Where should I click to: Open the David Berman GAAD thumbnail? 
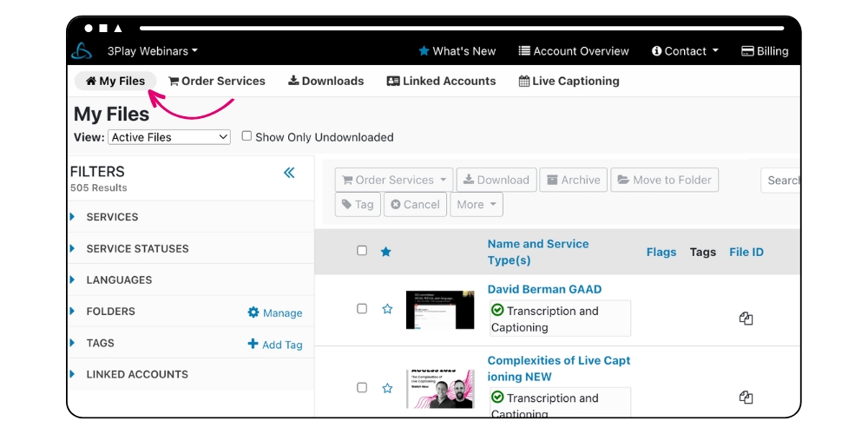coord(440,310)
